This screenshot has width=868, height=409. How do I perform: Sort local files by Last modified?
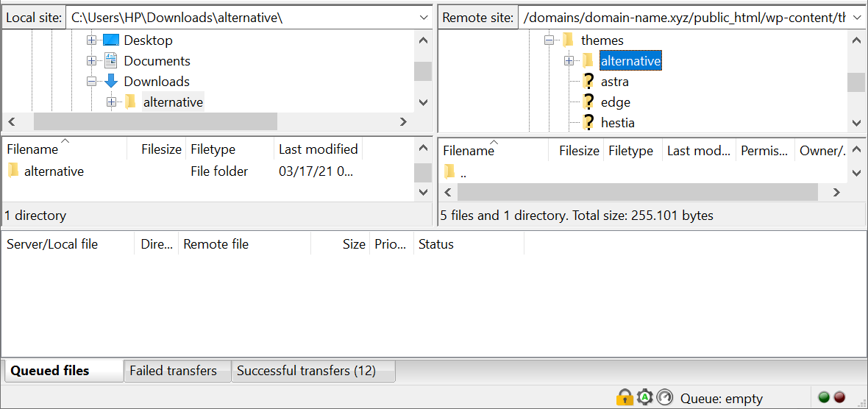click(x=318, y=149)
